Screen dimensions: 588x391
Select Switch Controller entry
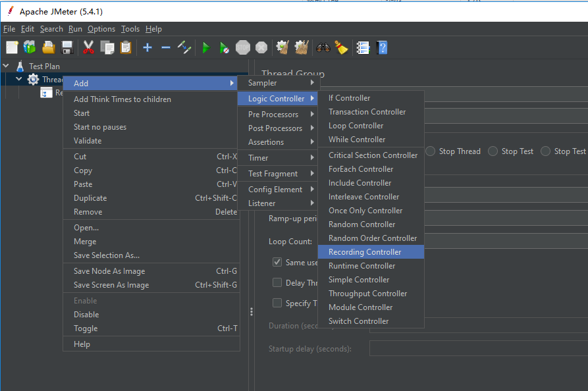371,321
